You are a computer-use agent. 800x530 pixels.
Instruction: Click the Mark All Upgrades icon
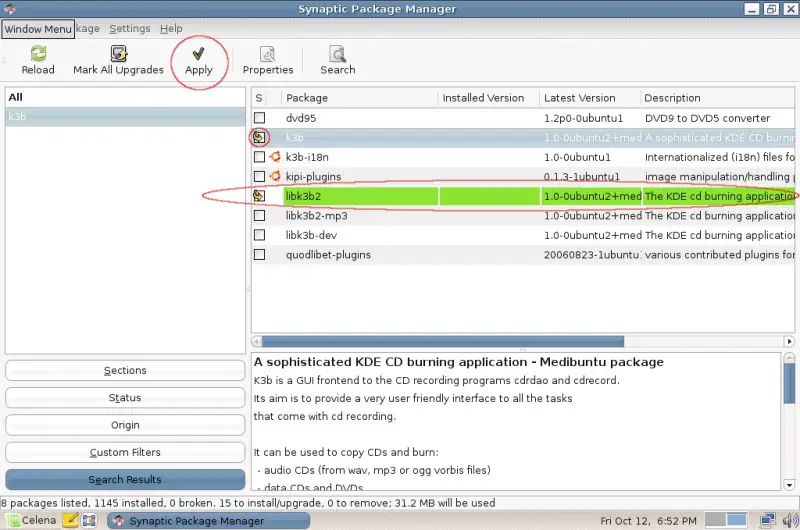[118, 53]
